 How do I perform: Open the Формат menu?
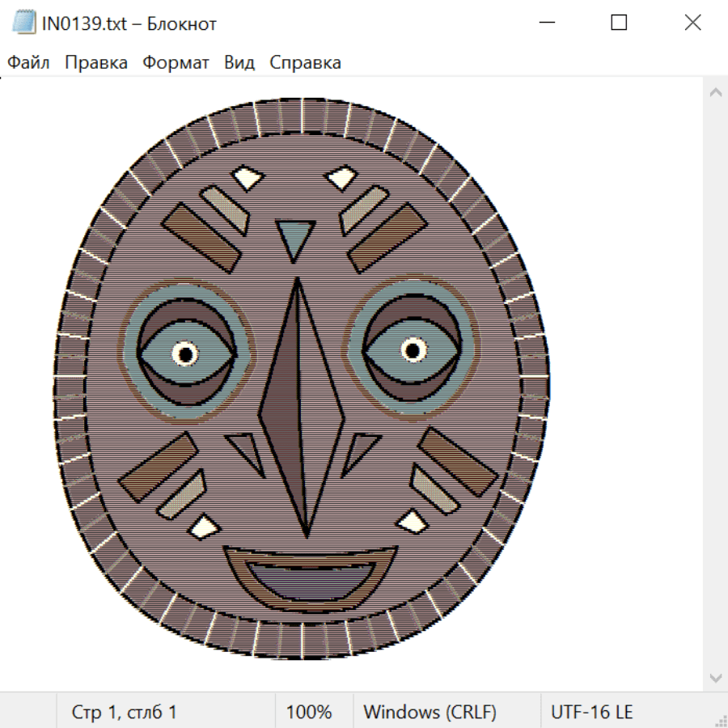pos(176,62)
